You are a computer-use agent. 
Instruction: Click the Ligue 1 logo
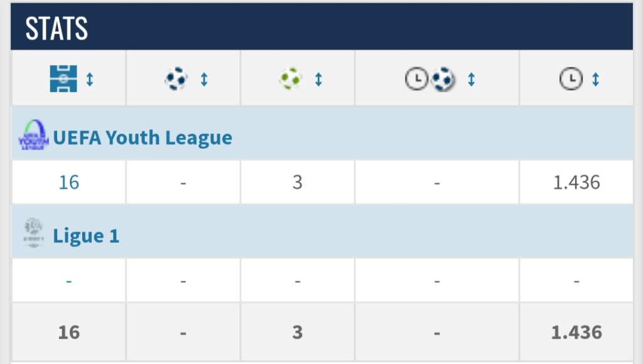point(33,233)
